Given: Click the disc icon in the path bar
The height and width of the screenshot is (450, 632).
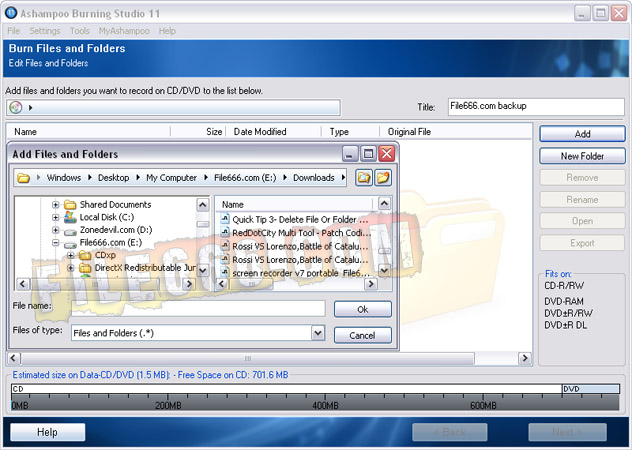Looking at the screenshot, I should point(16,107).
